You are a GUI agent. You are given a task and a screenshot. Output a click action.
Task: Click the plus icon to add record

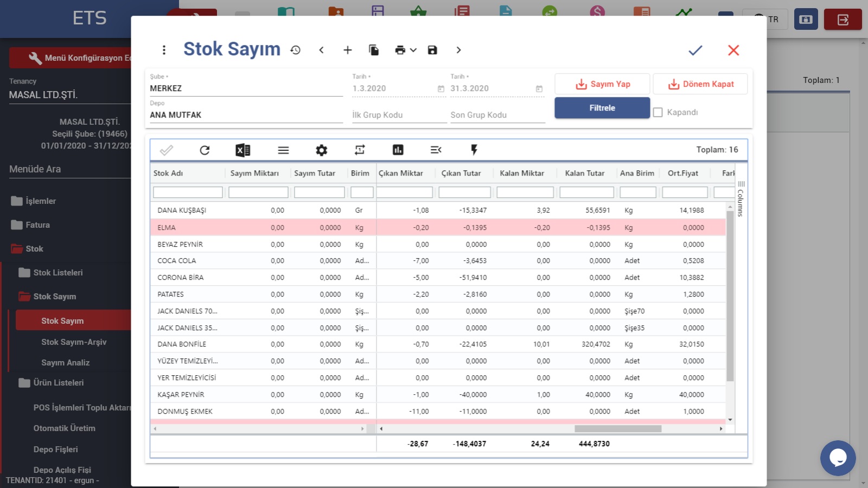pyautogui.click(x=348, y=50)
